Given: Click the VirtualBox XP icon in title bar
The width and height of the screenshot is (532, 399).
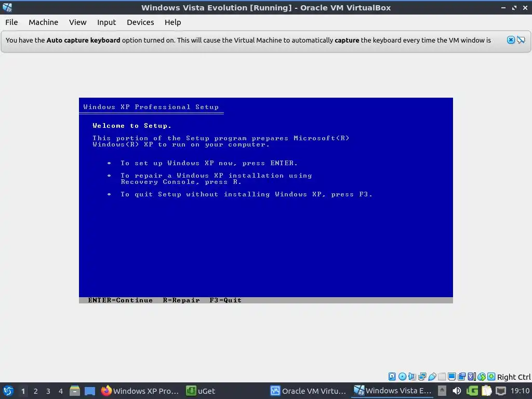Looking at the screenshot, I should tap(7, 7).
